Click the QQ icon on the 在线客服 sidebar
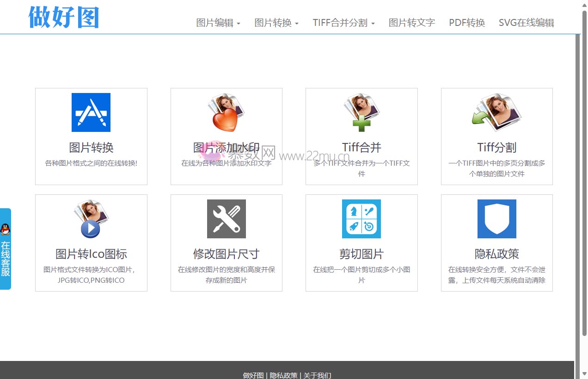 point(6,228)
